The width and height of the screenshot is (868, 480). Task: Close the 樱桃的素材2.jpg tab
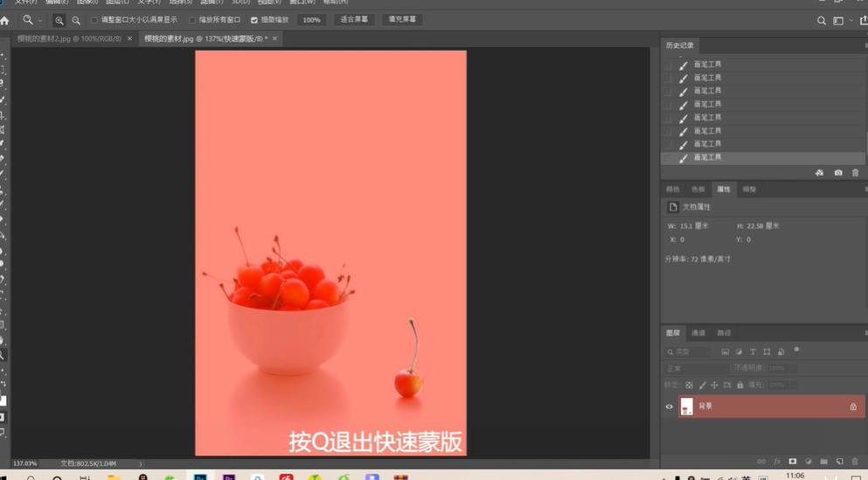[129, 38]
